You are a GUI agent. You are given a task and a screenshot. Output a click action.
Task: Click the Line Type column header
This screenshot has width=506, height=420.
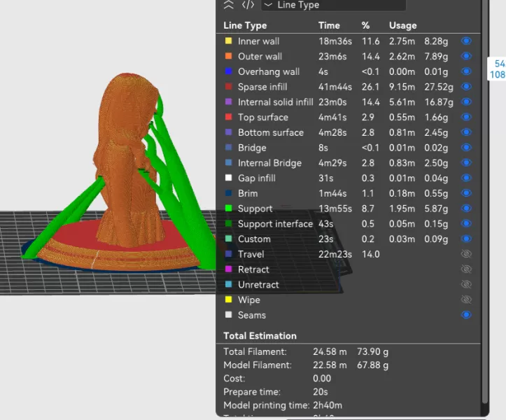coord(245,25)
